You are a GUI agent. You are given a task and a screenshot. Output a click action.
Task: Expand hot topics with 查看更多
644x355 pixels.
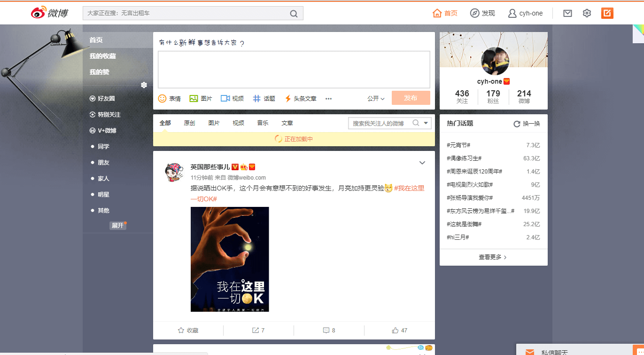pyautogui.click(x=493, y=257)
